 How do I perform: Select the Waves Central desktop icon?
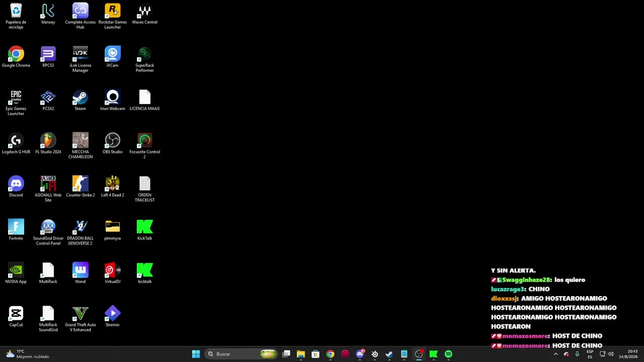(x=145, y=14)
